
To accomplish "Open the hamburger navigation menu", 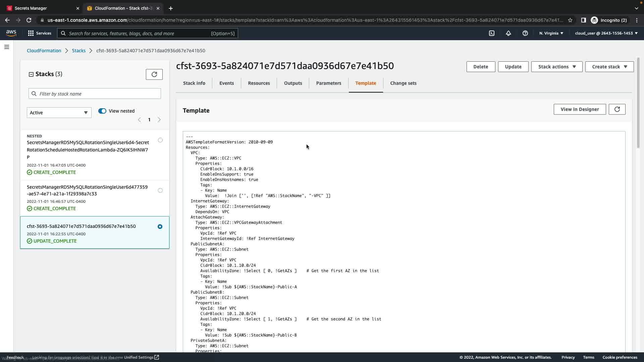I will (7, 47).
